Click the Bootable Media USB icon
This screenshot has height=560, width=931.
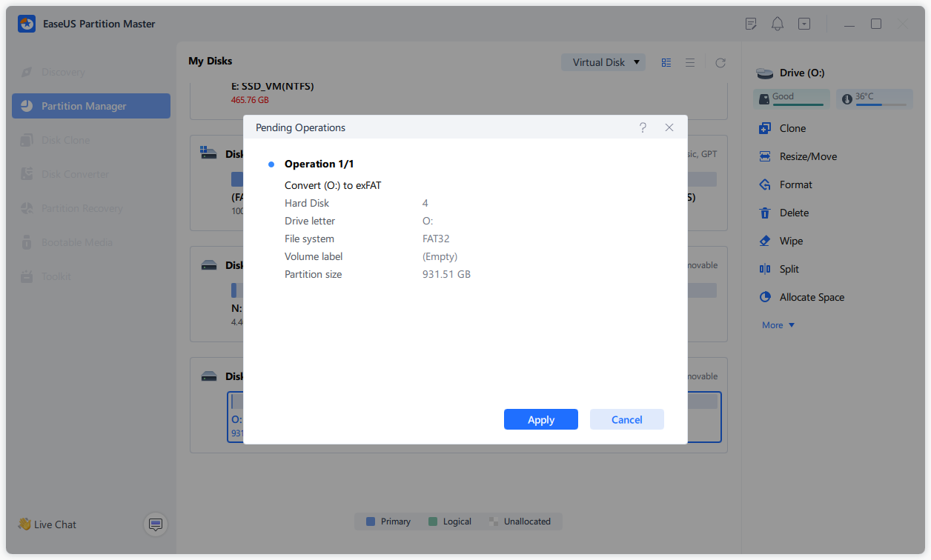click(x=27, y=242)
